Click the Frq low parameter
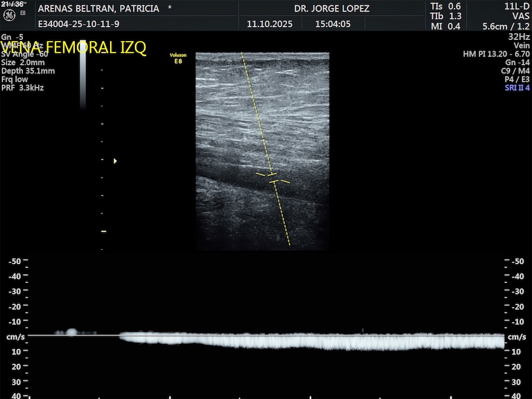 point(15,79)
